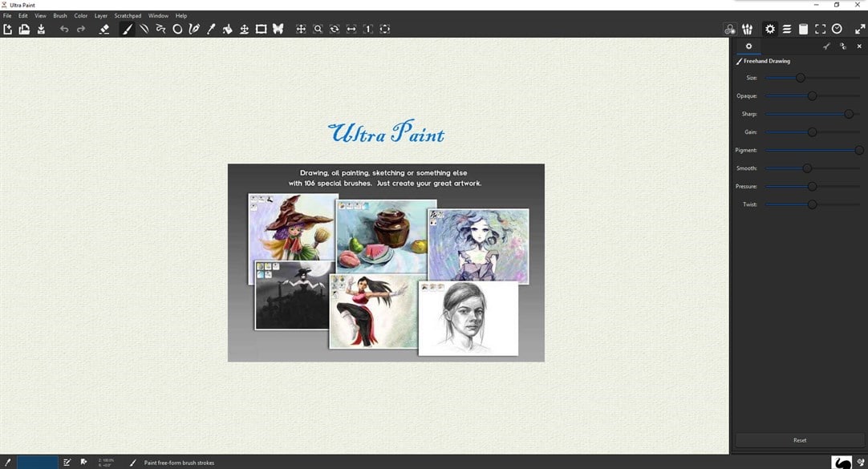Click the Save document icon

tap(41, 29)
